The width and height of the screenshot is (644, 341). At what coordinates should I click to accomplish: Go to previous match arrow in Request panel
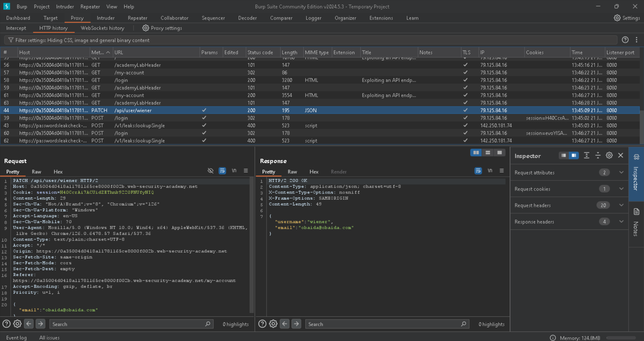tap(29, 324)
